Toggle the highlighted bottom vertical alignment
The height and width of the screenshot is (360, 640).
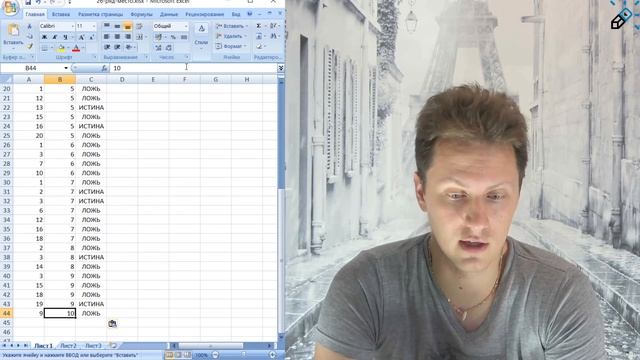tap(128, 26)
